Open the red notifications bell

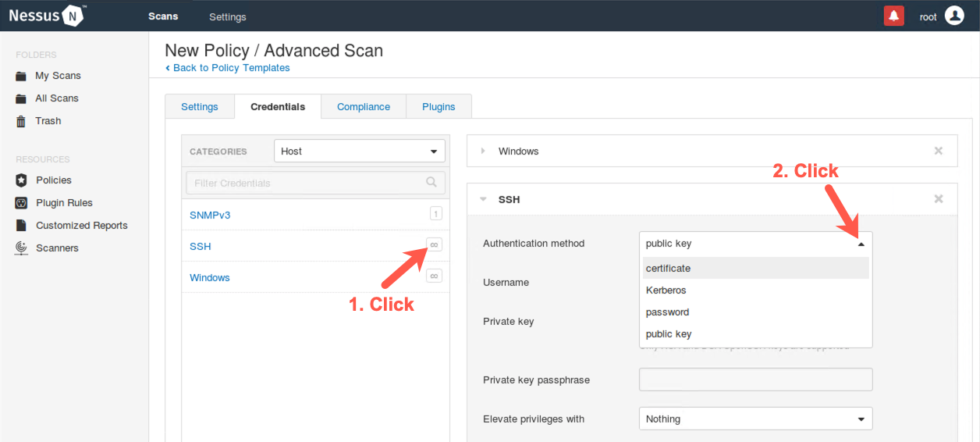click(x=893, y=16)
